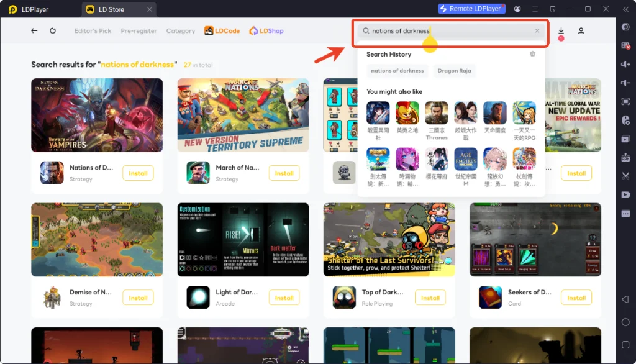Open Seekers of D... gameplay banner

click(535, 240)
